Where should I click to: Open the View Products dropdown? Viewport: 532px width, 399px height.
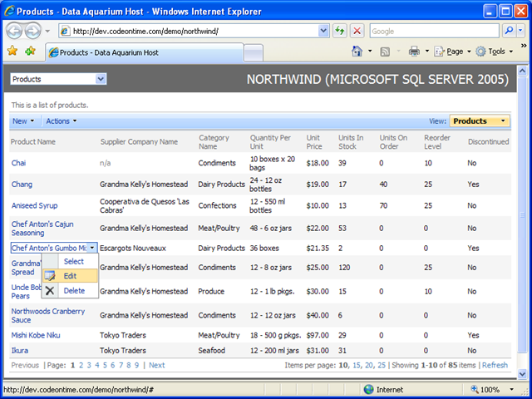coord(480,121)
